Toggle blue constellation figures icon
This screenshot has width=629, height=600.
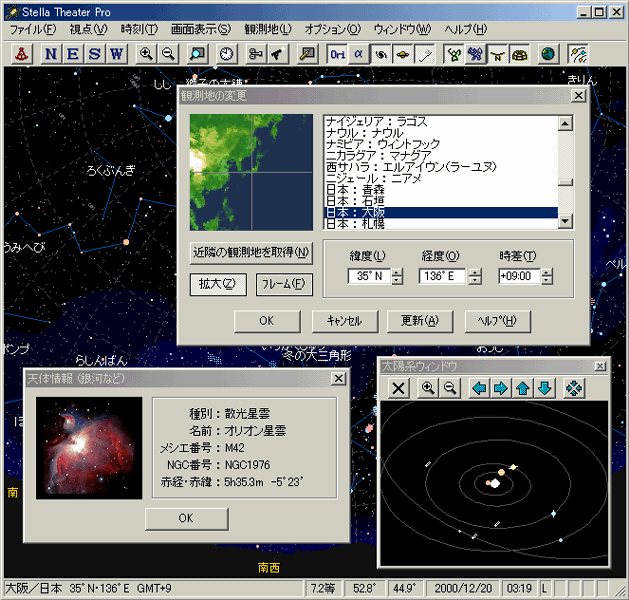point(476,54)
